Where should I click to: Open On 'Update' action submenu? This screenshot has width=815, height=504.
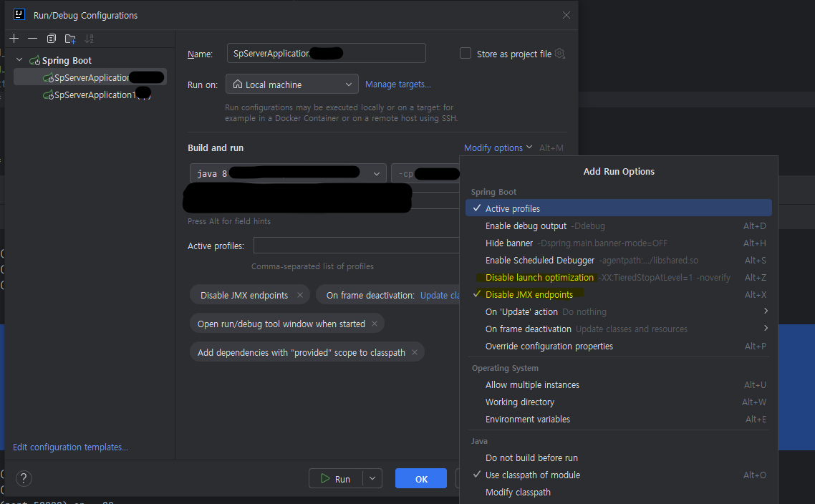point(619,311)
